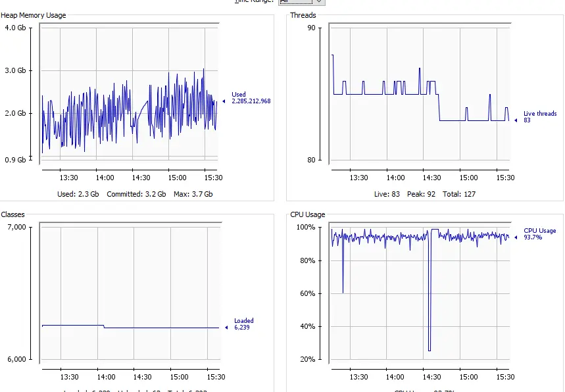Select the 'Heap Memory Usage' panel title

point(34,15)
